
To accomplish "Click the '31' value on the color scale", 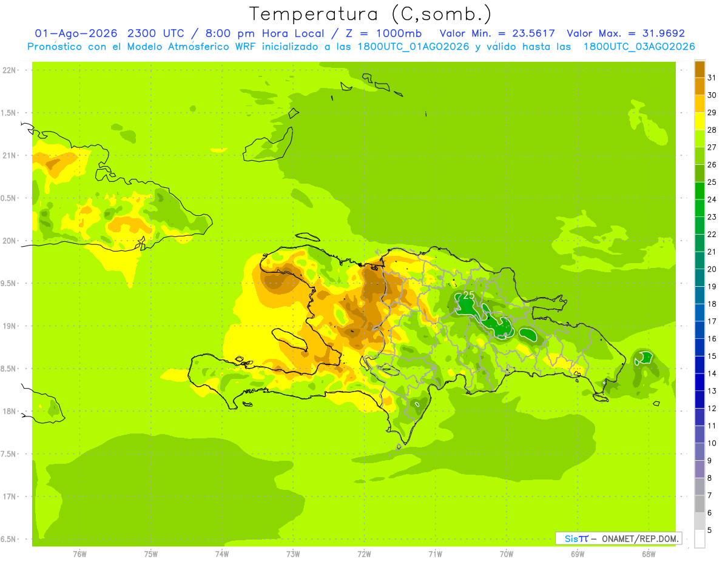I will [712, 78].
